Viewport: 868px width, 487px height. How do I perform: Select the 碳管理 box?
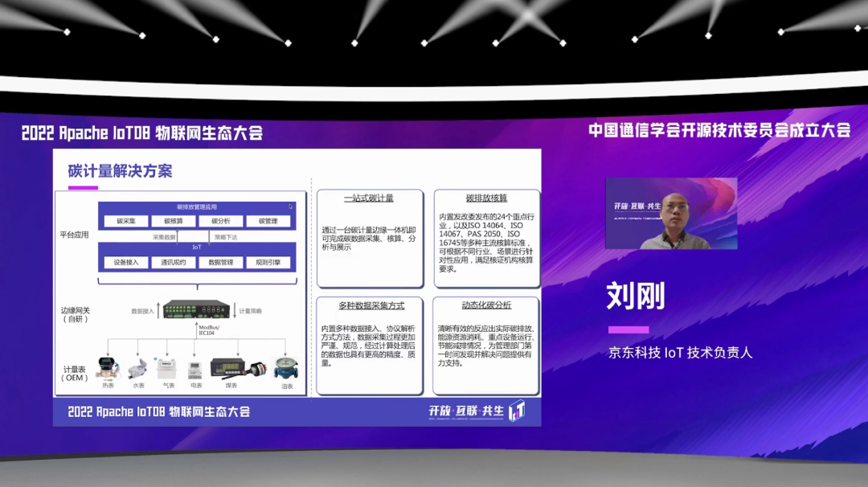click(x=268, y=221)
